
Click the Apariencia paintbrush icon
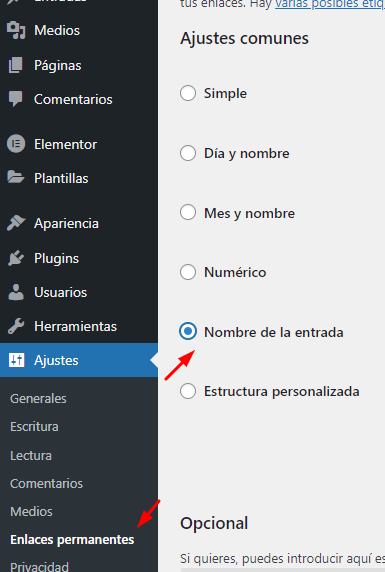coord(16,223)
